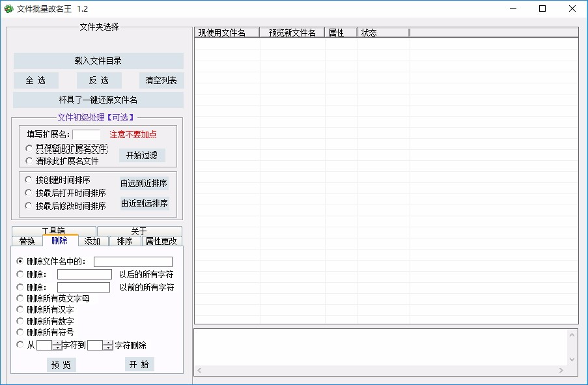Focus the 填写扩展名 input field
The height and width of the screenshot is (385, 588).
click(86, 135)
